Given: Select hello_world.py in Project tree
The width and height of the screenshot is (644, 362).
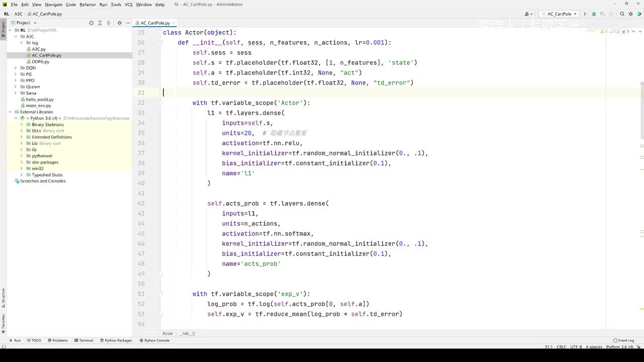Looking at the screenshot, I should (x=40, y=100).
